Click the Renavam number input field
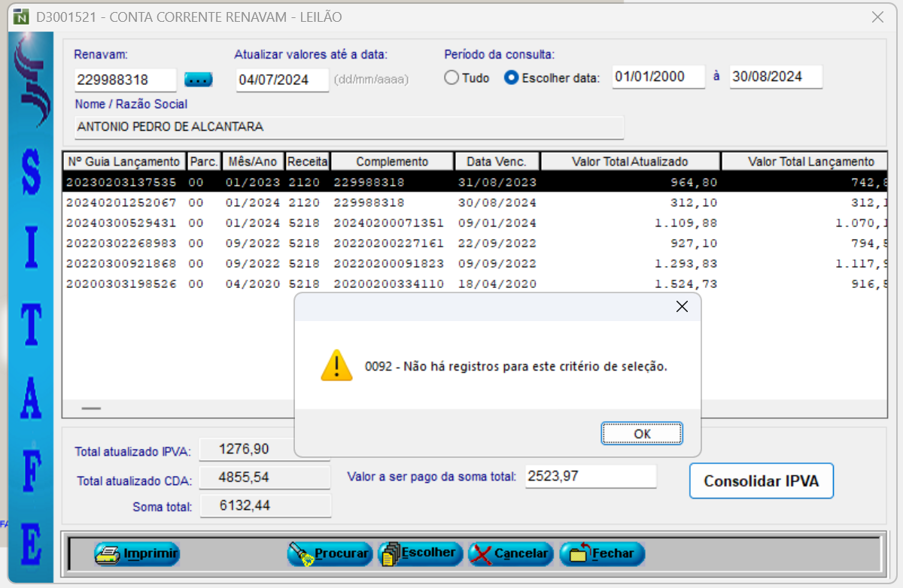 pyautogui.click(x=125, y=80)
